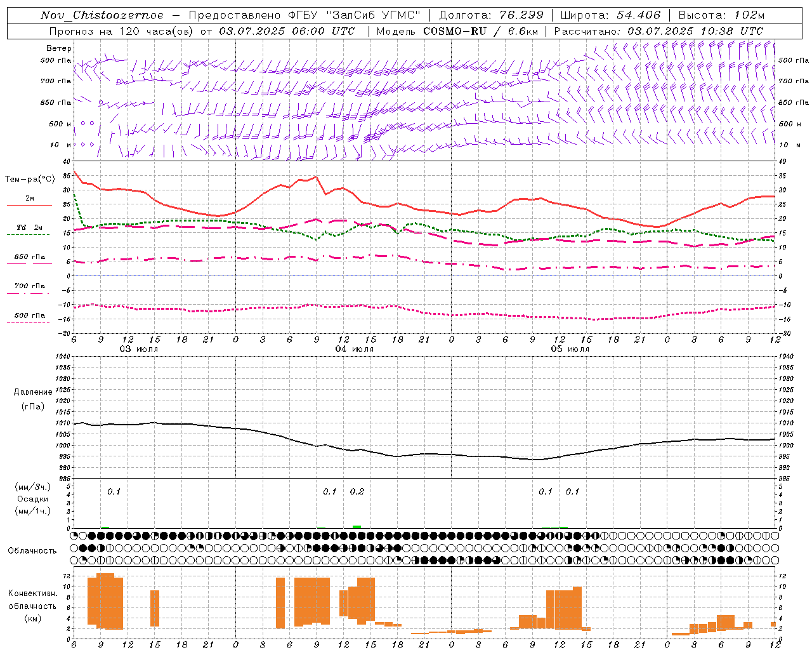Click the 500 м wind level label on left
Viewport: 812px width, 650px height.
(60, 124)
